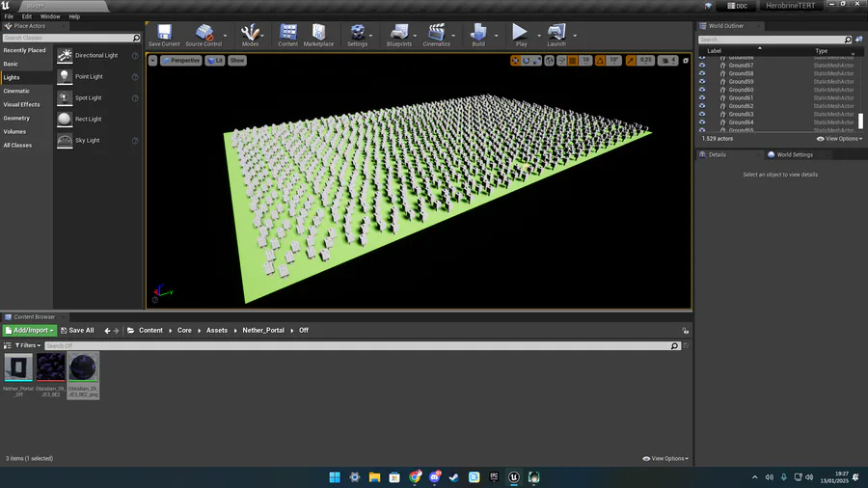Hide the Ground64 actor
Image resolution: width=868 pixels, height=488 pixels.
click(702, 122)
